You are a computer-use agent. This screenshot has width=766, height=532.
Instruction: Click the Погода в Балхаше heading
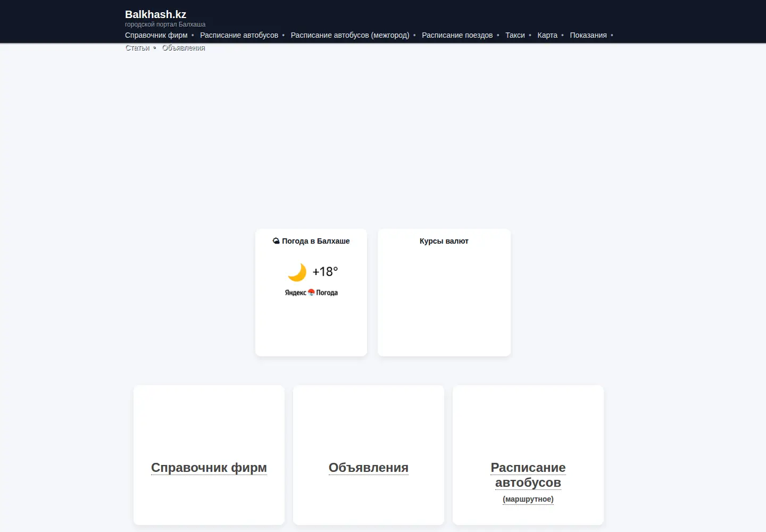316,241
